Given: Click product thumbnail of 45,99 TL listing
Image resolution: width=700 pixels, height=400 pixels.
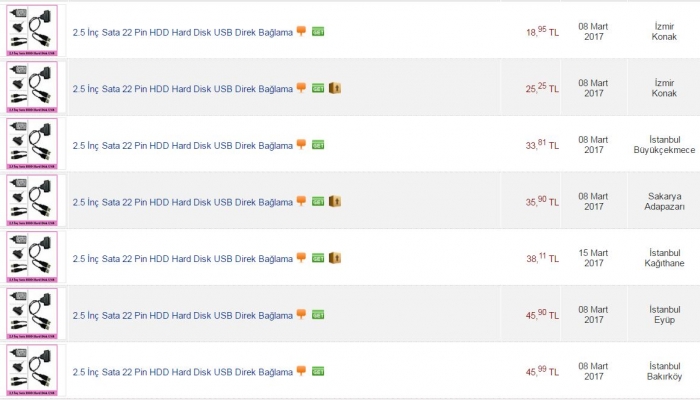Looking at the screenshot, I should point(32,370).
